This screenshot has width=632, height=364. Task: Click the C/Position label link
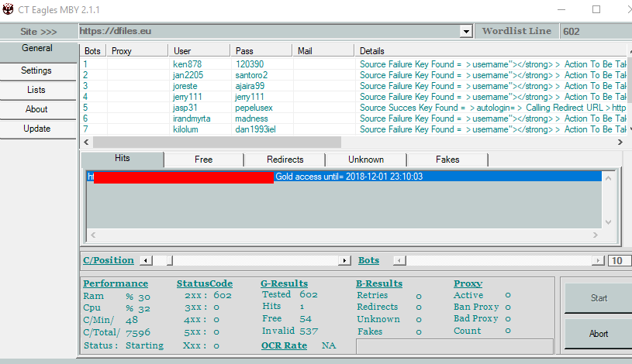pos(109,260)
